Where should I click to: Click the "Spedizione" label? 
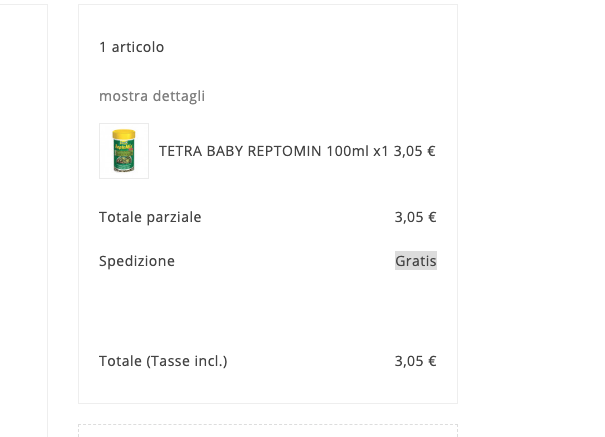(x=137, y=261)
